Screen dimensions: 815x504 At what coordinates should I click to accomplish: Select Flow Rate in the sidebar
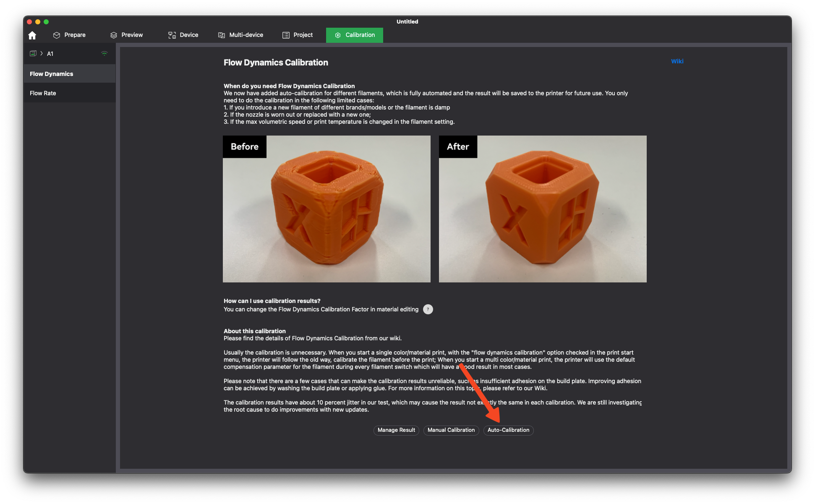pyautogui.click(x=43, y=93)
